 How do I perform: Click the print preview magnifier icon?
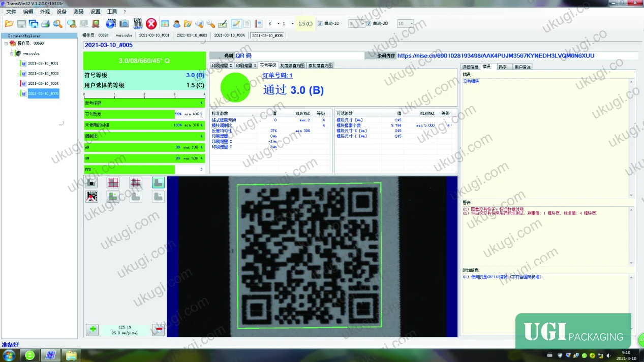tap(57, 23)
